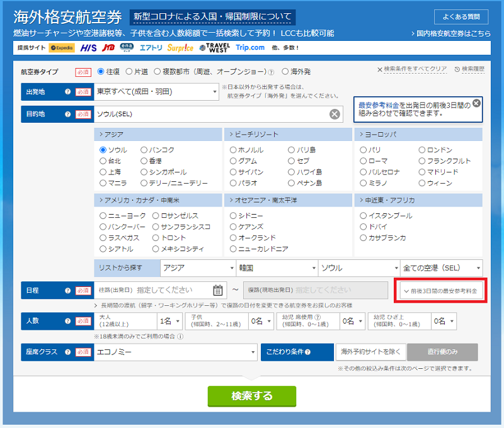504x428 pixels.
Task: Click the help icon next to 座席クラス
Action: 67,352
